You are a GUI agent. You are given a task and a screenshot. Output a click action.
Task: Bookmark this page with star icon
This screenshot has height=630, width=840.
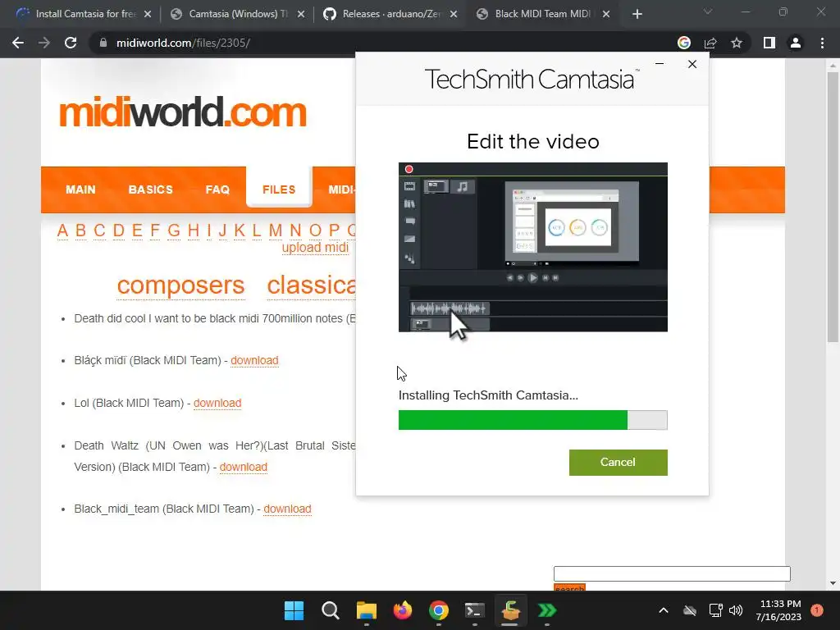click(x=737, y=43)
